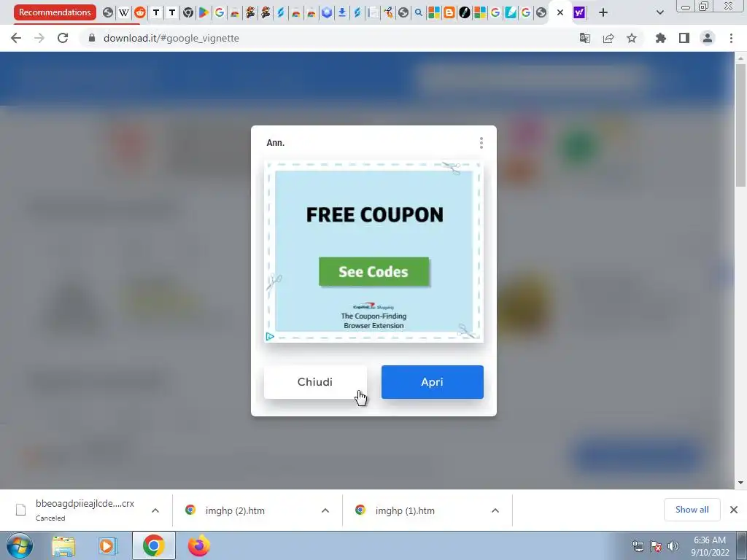Reload the page with the refresh icon
Screen dimensions: 747x560
coord(63,38)
